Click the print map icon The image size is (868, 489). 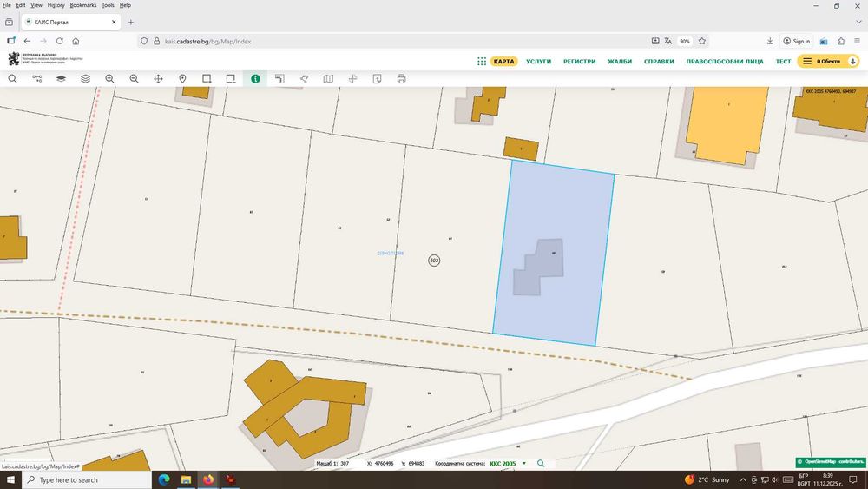tap(401, 79)
